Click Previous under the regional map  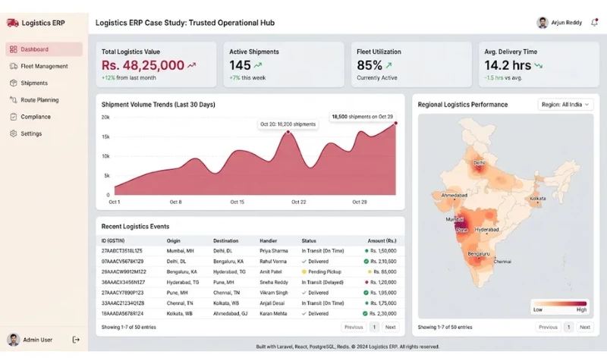tap(548, 327)
